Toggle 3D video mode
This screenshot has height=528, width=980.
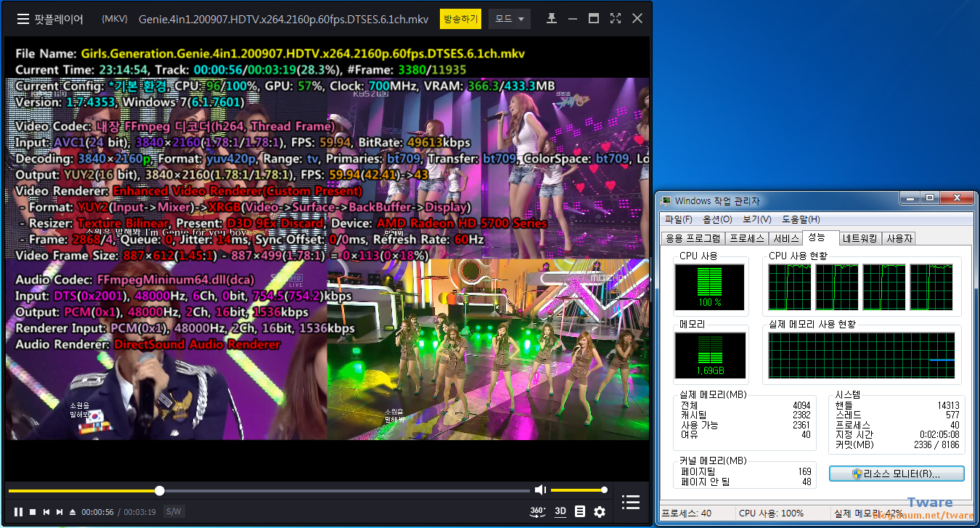[x=560, y=511]
